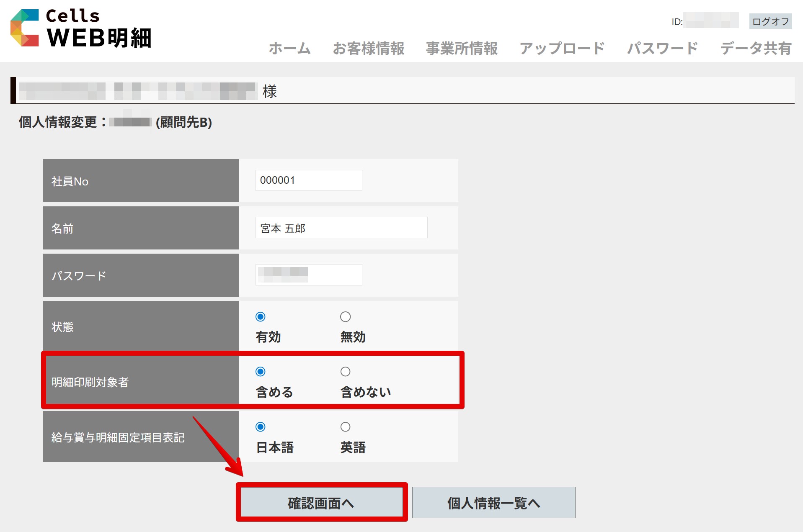Click the 名前 field containing 宮本 五郎
The width and height of the screenshot is (803, 532).
pyautogui.click(x=341, y=228)
